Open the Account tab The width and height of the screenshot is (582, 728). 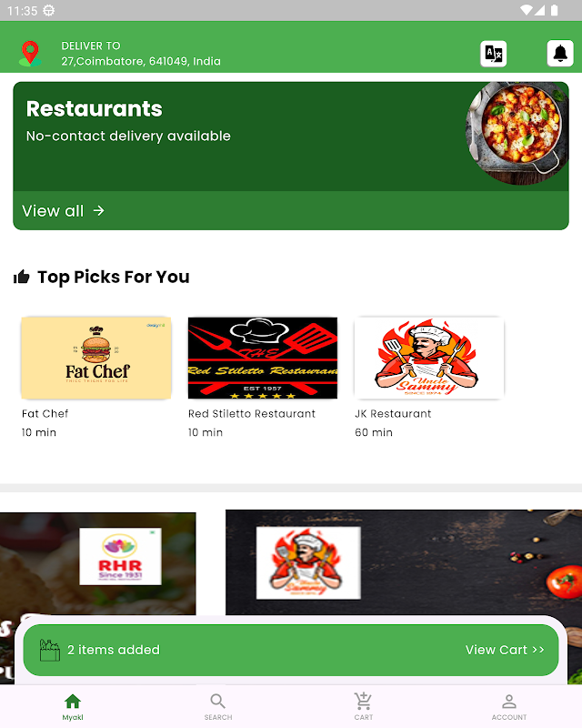pyautogui.click(x=509, y=707)
